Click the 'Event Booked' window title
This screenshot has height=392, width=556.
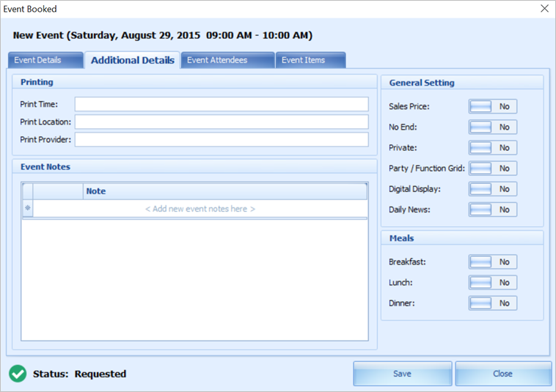tap(30, 9)
